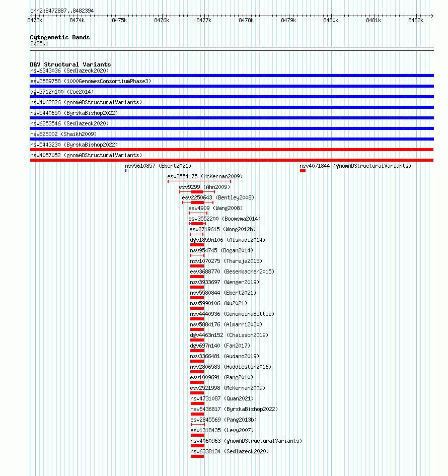This screenshot has width=448, height=476.
Task: Click the red bar under nsv6338134
Action: pyautogui.click(x=197, y=456)
